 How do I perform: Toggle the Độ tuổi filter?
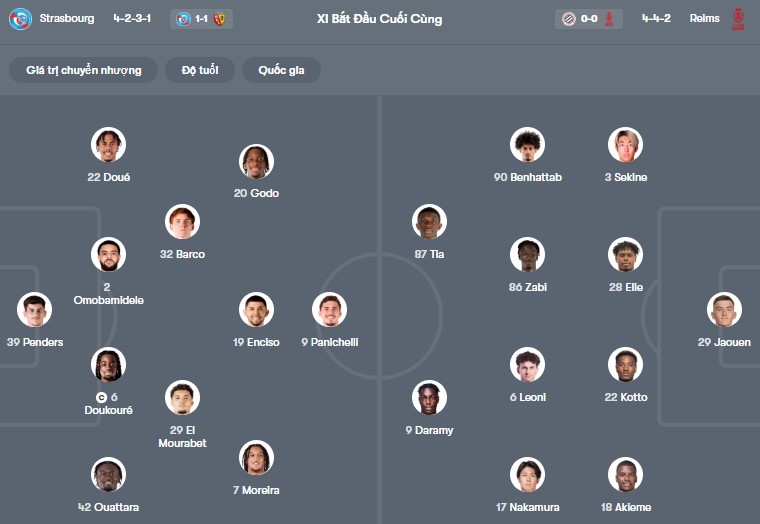[x=200, y=70]
